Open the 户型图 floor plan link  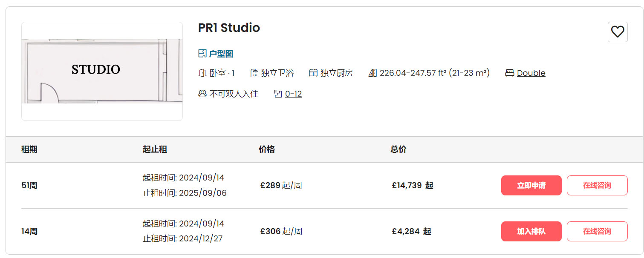(x=221, y=54)
